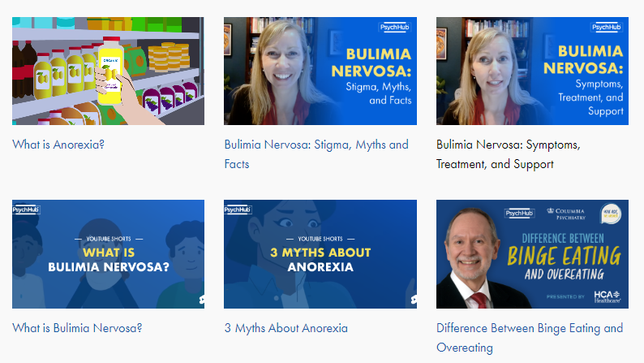Image resolution: width=644 pixels, height=363 pixels.
Task: Click Difference Between Binge Eating and Overeating link
Action: point(530,338)
